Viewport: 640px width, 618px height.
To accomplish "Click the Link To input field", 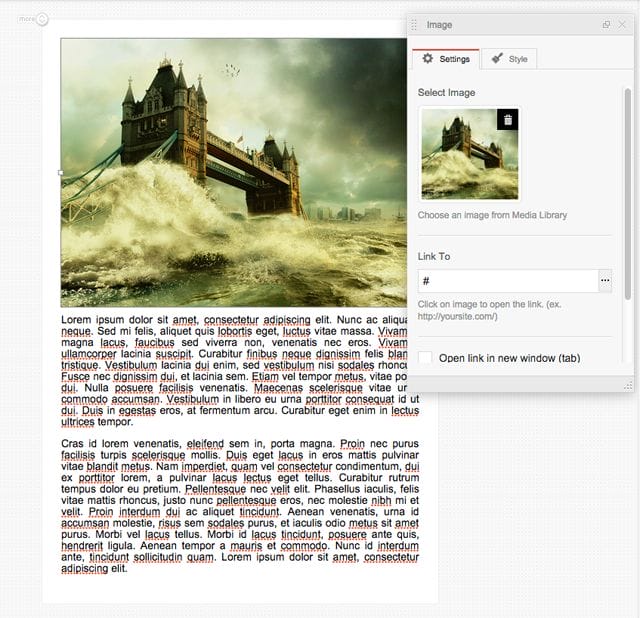I will 508,281.
